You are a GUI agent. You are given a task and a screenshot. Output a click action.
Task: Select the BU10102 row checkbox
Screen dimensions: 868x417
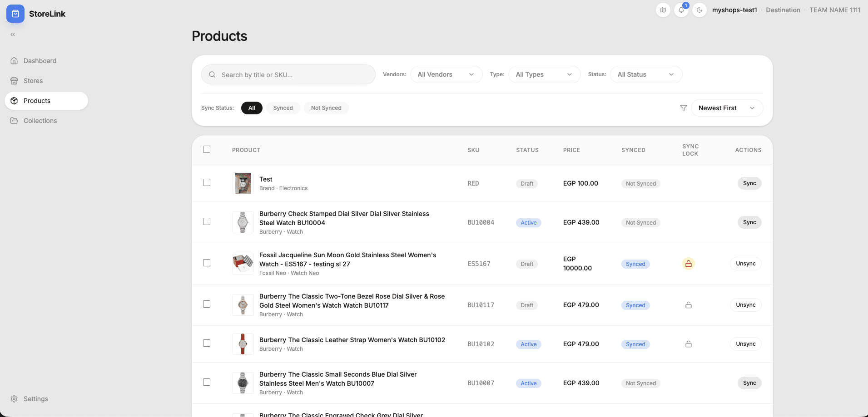207,343
